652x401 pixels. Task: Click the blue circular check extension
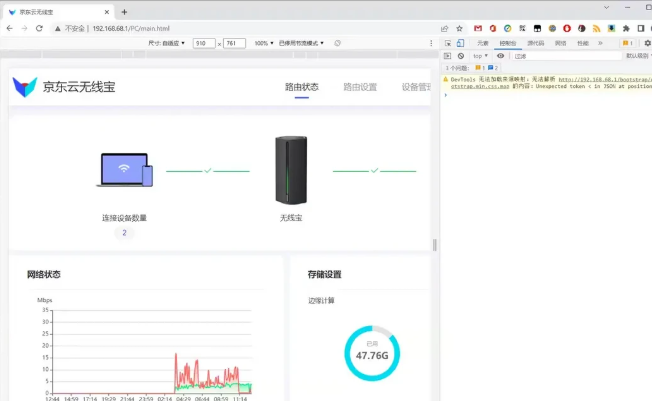pyautogui.click(x=508, y=28)
